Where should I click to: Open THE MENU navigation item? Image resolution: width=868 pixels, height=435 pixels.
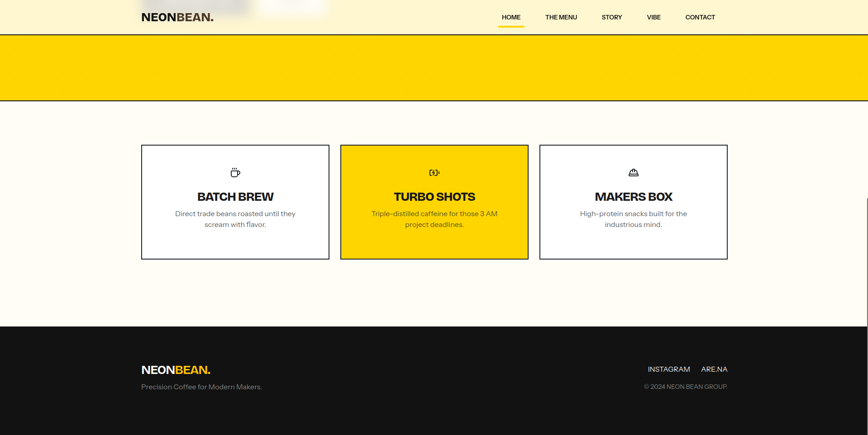(x=561, y=17)
